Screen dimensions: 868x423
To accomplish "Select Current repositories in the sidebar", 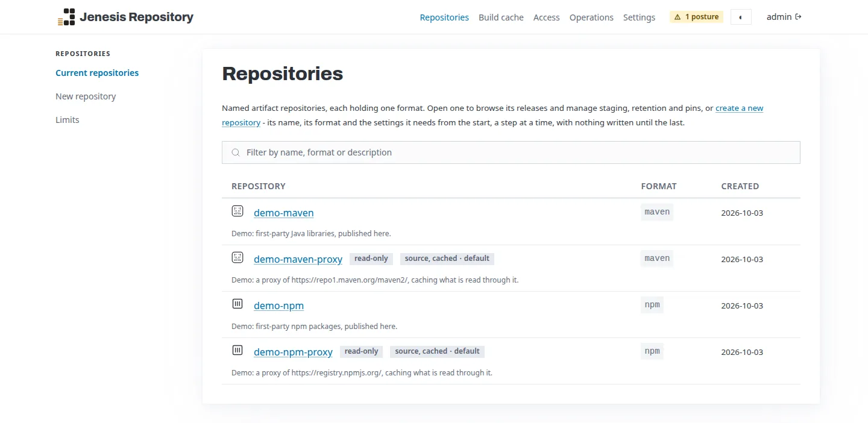I will tap(97, 73).
